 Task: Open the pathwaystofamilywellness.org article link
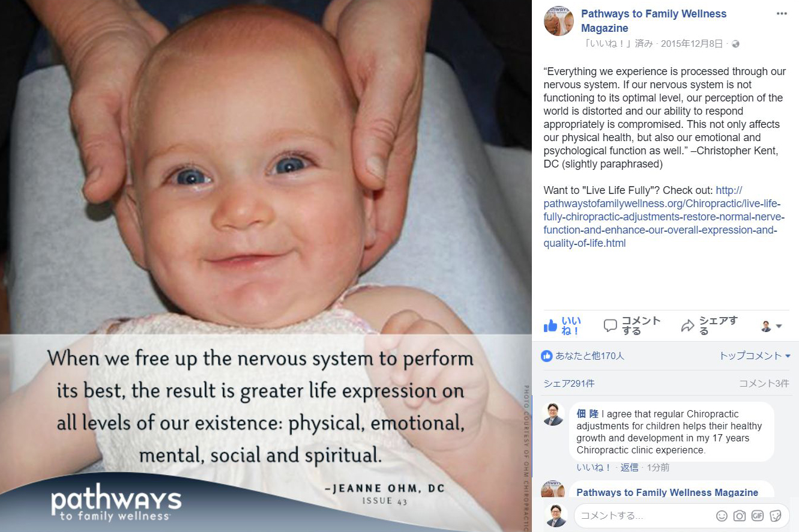coord(664,217)
